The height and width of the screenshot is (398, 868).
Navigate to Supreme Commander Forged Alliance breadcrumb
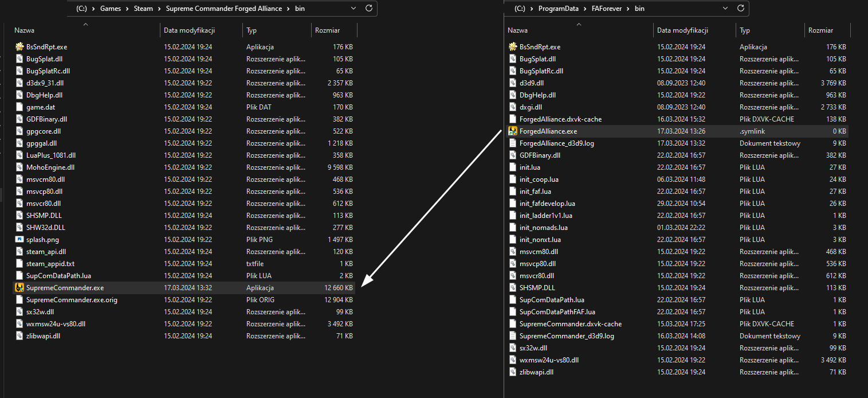[225, 9]
